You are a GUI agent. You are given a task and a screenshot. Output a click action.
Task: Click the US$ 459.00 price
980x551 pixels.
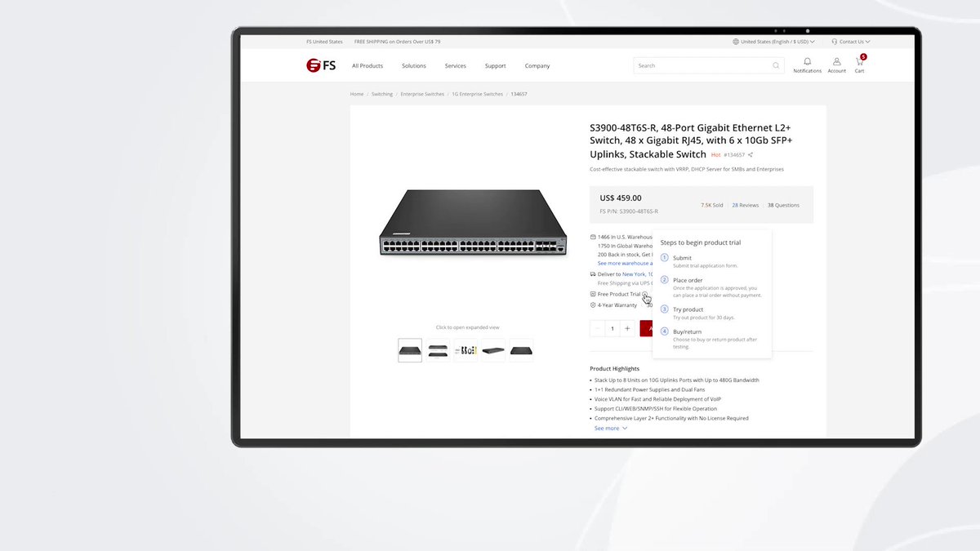[621, 198]
